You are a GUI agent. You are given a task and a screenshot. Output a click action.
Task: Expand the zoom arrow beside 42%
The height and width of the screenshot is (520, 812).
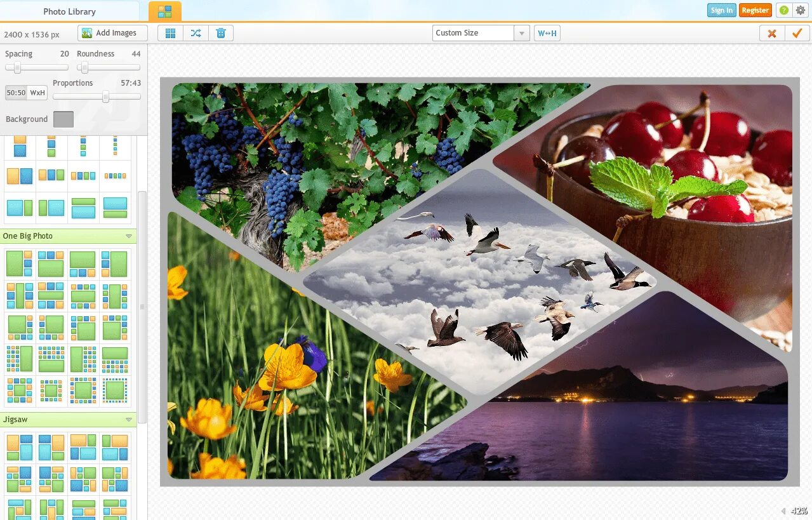tap(783, 511)
